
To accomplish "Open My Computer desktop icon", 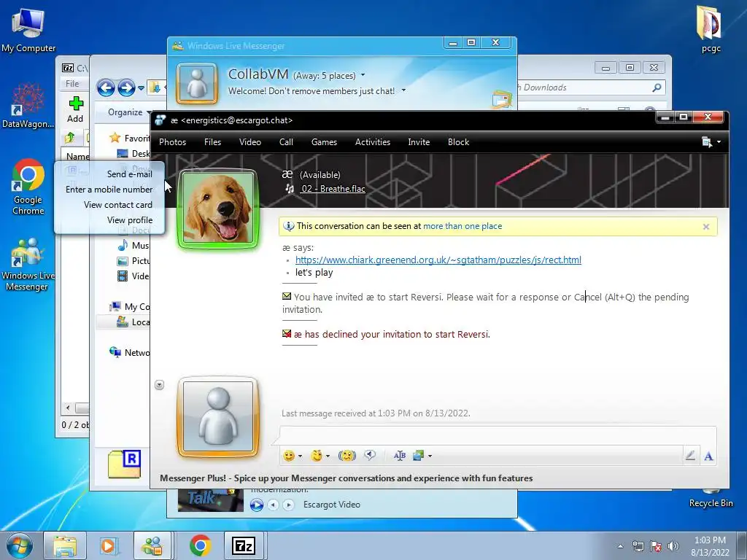I will click(28, 31).
